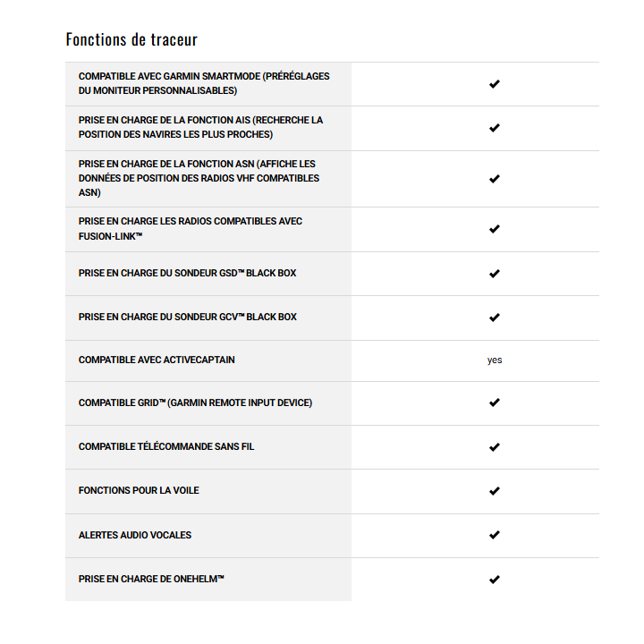Click the checkmark for Fonctions pour la voile
This screenshot has height=644, width=644.
(494, 491)
